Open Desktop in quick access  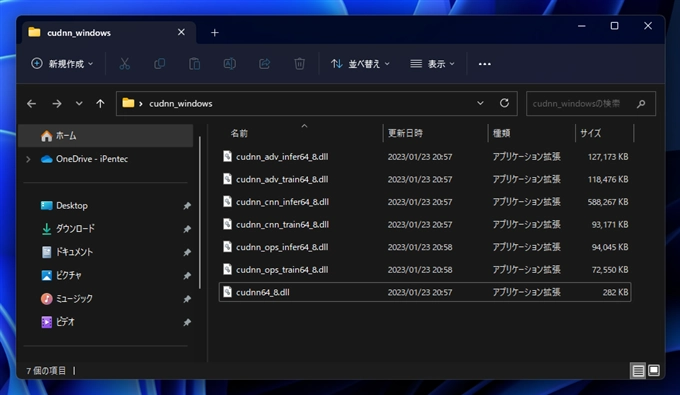[x=72, y=206]
